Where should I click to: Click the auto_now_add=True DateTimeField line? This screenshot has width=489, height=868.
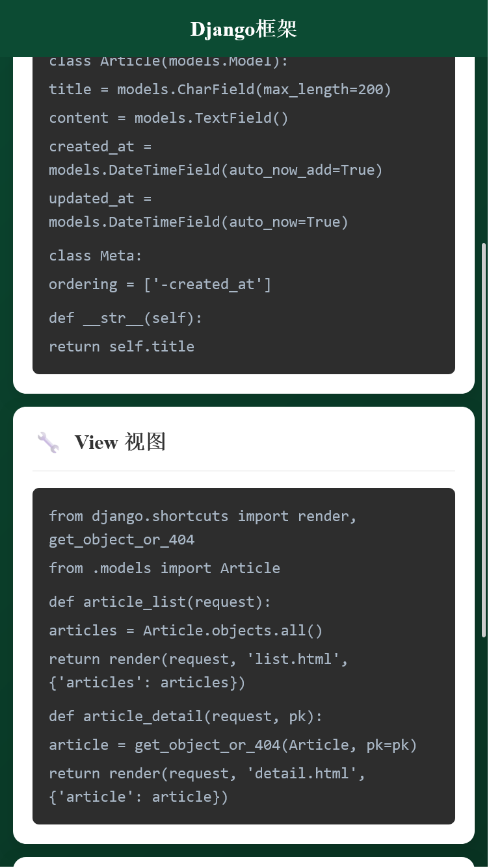(215, 170)
